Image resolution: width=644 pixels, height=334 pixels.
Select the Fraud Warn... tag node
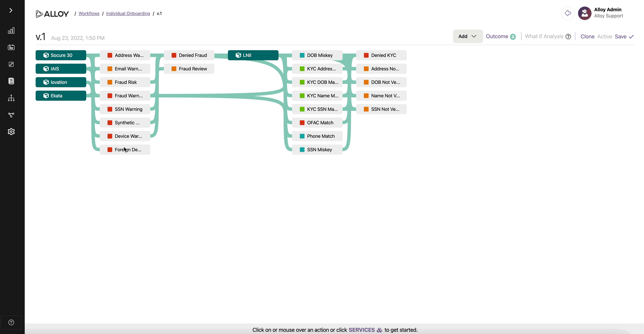coord(125,95)
